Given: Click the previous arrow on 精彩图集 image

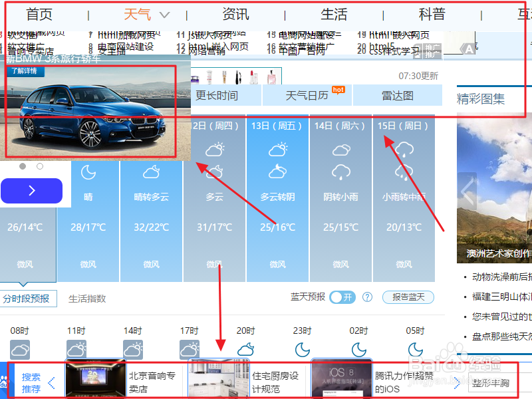Looking at the screenshot, I should pos(467,192).
